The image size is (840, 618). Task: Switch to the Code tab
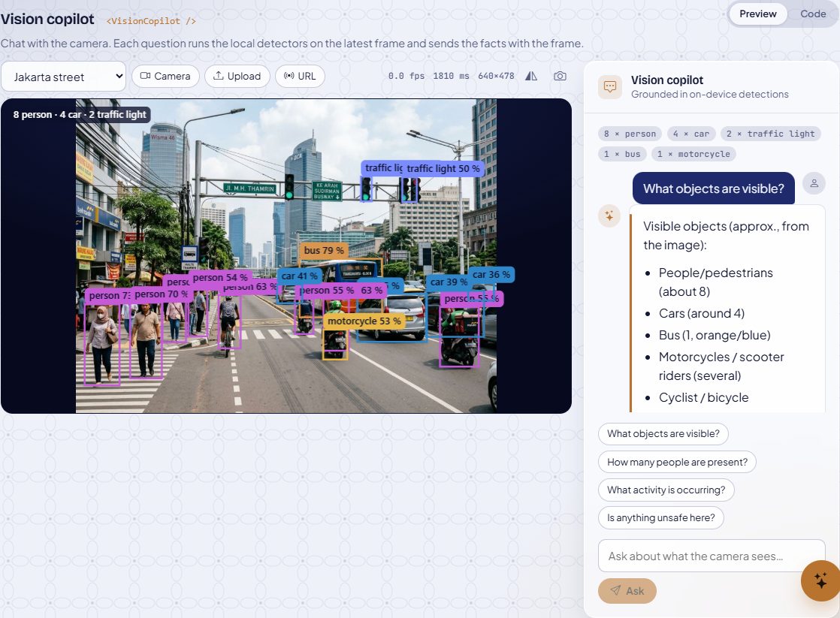[x=813, y=14]
